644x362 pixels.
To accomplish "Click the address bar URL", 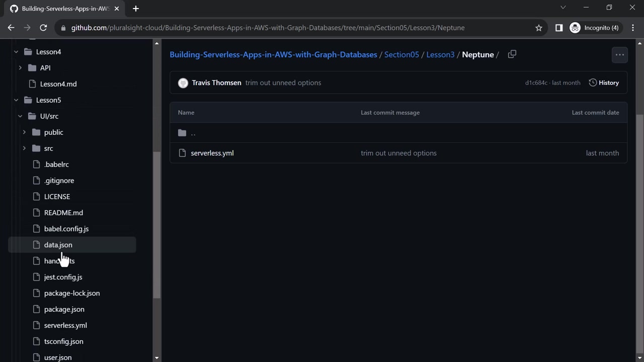I will [x=268, y=28].
